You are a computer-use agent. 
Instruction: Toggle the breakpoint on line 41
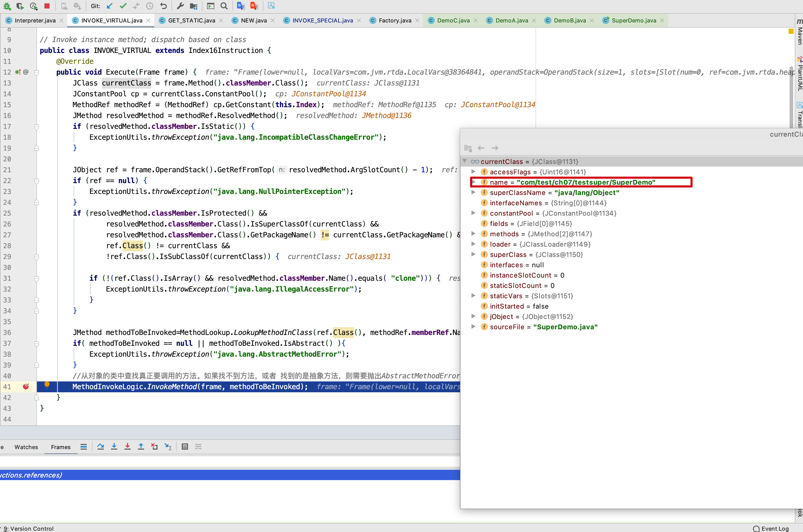[26, 386]
